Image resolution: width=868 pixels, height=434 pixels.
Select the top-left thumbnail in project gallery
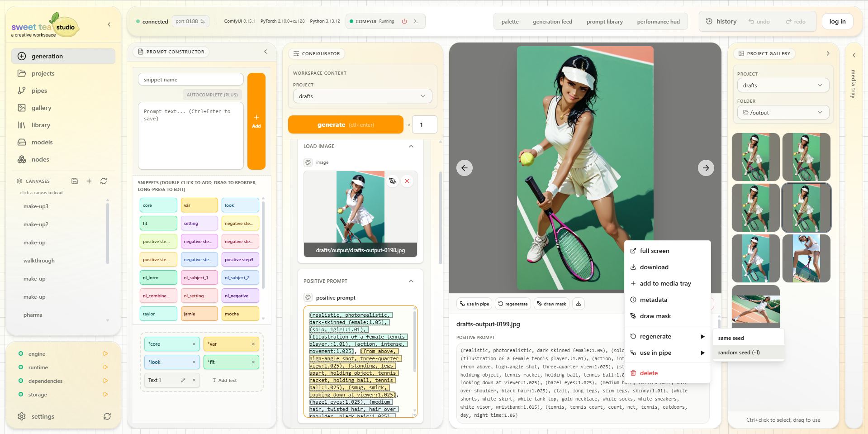pos(755,157)
